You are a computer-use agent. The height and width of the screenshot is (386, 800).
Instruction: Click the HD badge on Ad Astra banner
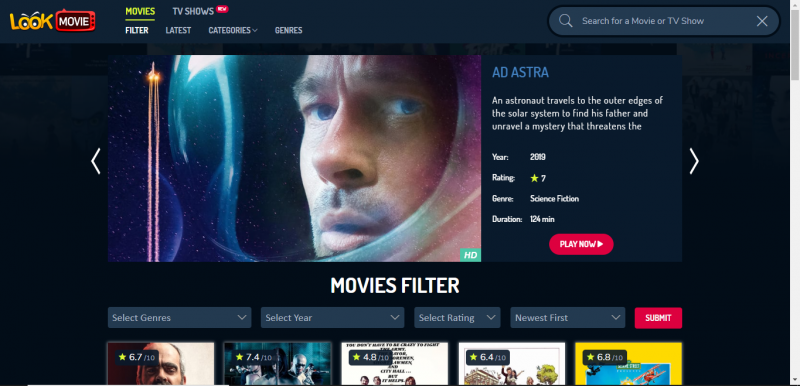pyautogui.click(x=470, y=255)
